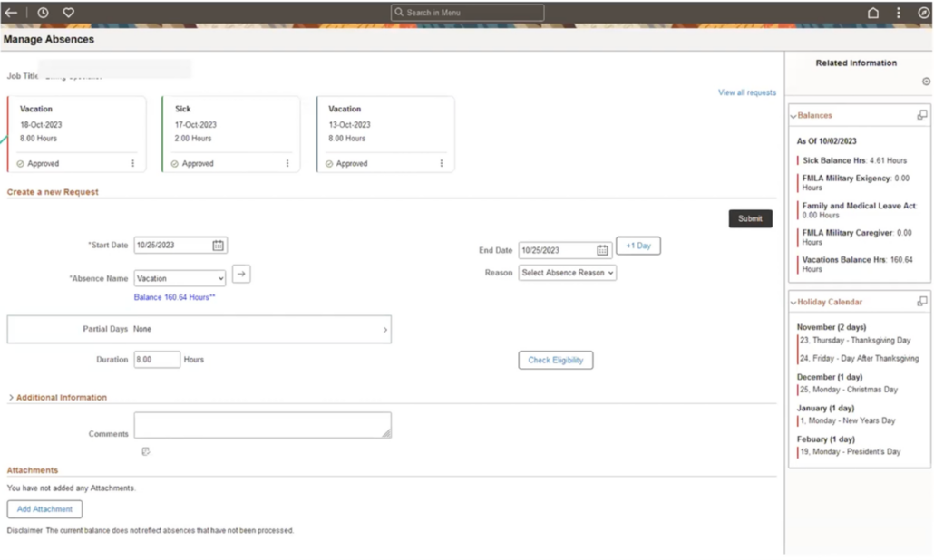
Task: Click the back navigation arrow
Action: click(x=12, y=13)
